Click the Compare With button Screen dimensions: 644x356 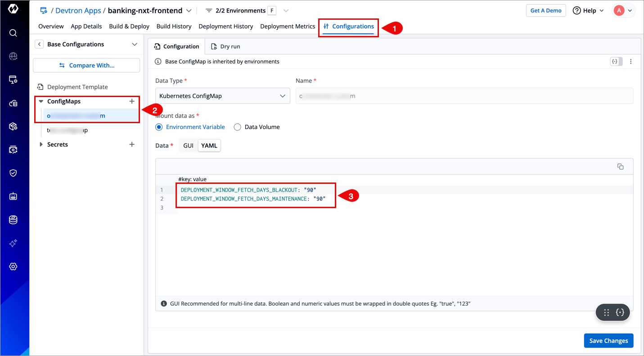[86, 65]
